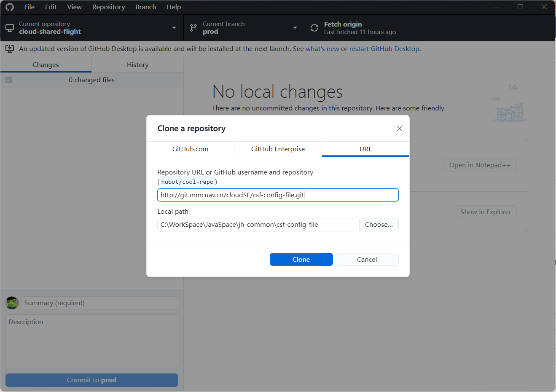This screenshot has width=556, height=392.
Task: Close the Clone a repository dialog
Action: pos(399,128)
